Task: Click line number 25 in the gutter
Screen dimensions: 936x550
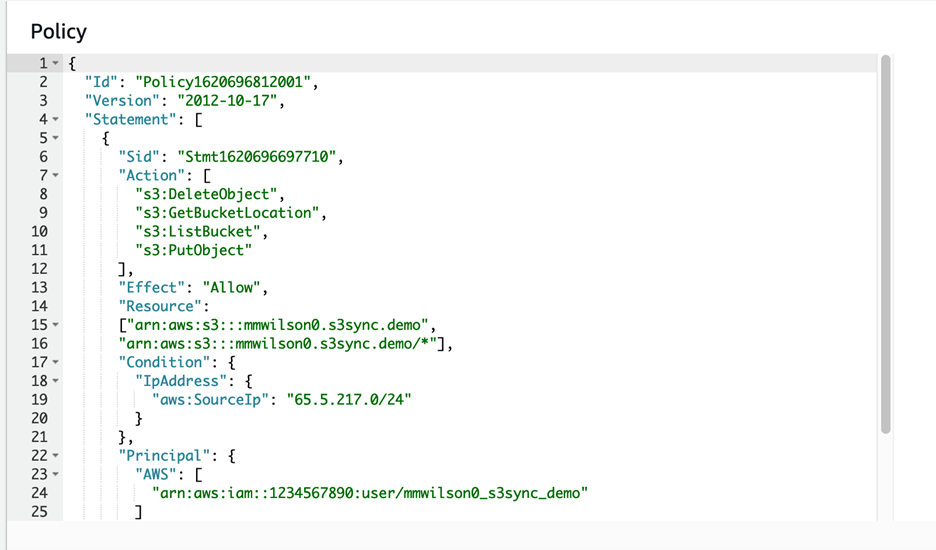Action: [39, 512]
